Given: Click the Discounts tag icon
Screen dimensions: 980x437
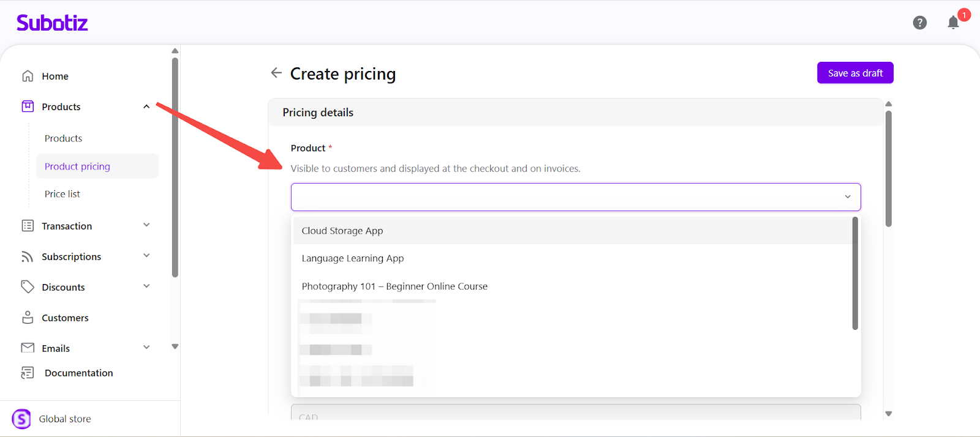Looking at the screenshot, I should [x=28, y=286].
